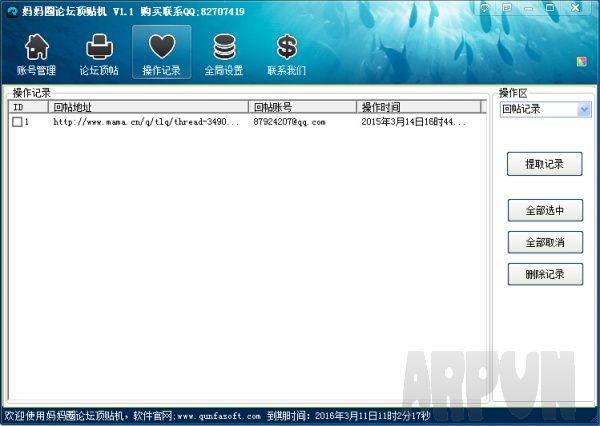Click the colorful skin palette icon
The image size is (600, 426).
(582, 61)
